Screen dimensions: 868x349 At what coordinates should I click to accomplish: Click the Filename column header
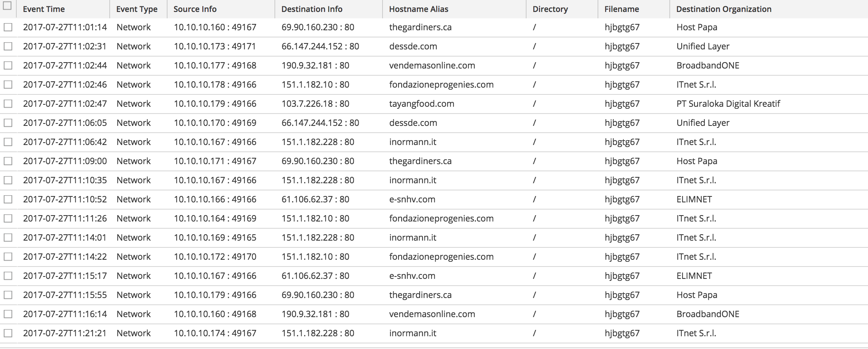[621, 9]
